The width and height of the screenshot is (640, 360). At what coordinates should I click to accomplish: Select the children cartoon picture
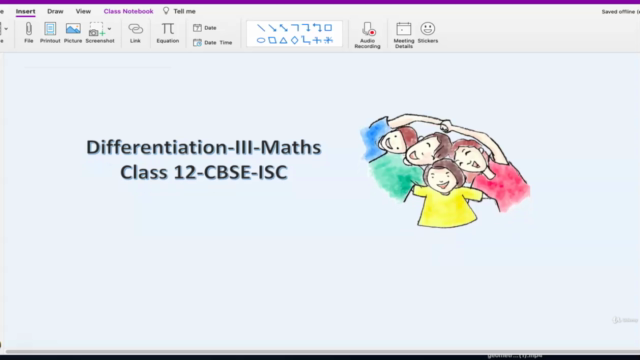point(445,171)
